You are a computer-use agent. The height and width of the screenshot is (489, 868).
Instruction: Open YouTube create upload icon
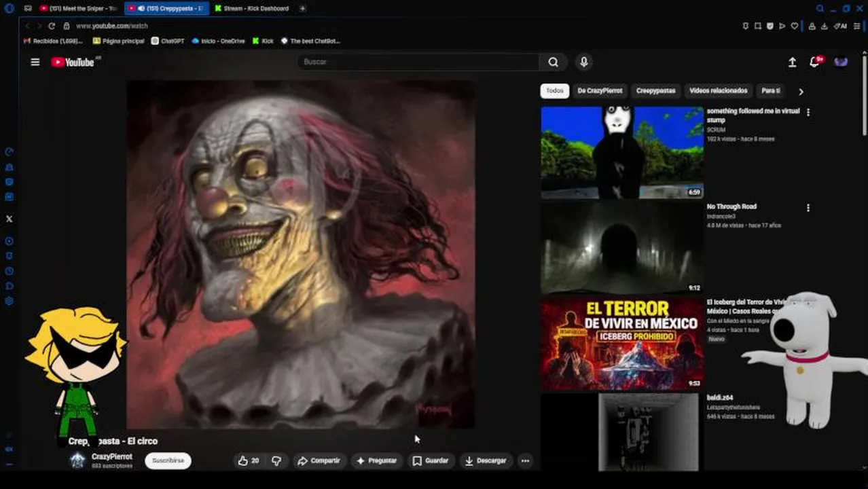coord(792,62)
